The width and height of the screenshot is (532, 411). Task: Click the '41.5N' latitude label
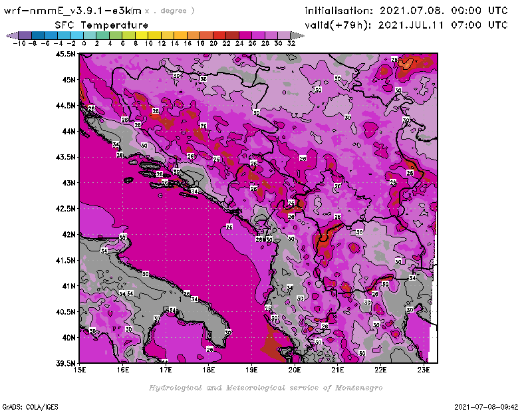click(65, 260)
